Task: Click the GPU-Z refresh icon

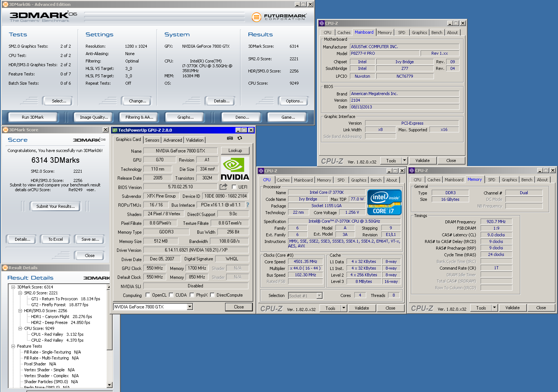Action: click(240, 138)
